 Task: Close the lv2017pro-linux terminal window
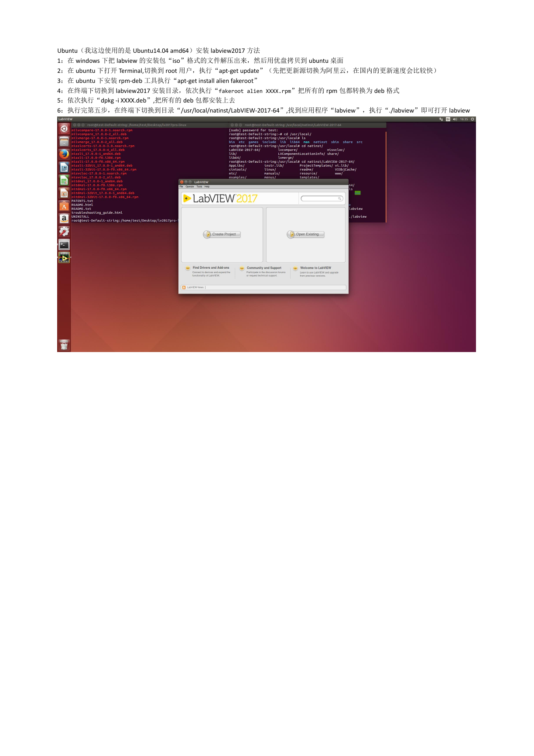click(x=75, y=125)
